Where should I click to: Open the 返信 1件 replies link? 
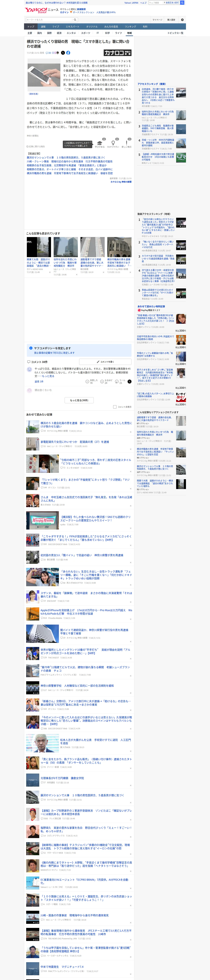[x=39, y=382]
